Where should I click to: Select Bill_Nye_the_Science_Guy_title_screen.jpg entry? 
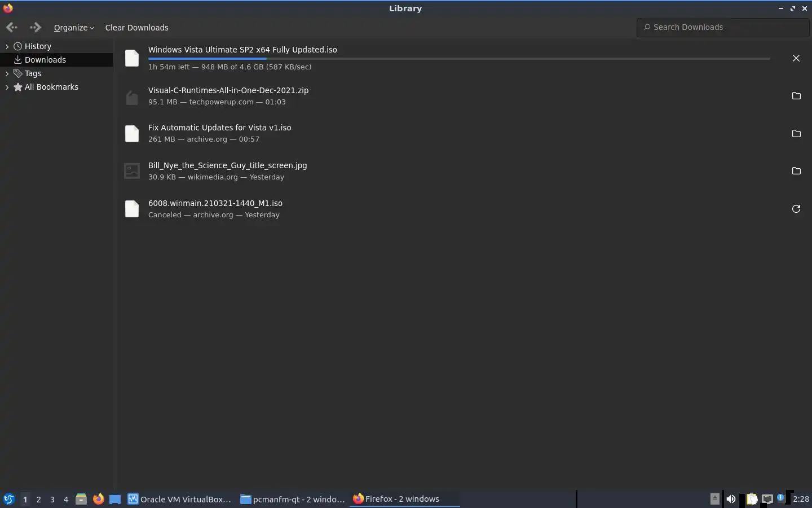tap(227, 165)
